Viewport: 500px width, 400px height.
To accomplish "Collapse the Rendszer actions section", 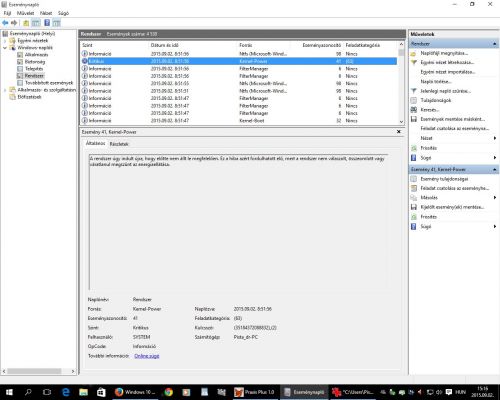I will [x=495, y=44].
